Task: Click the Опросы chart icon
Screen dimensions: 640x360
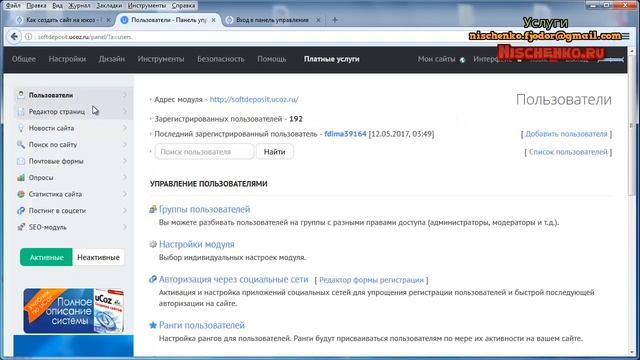Action: click(x=21, y=178)
